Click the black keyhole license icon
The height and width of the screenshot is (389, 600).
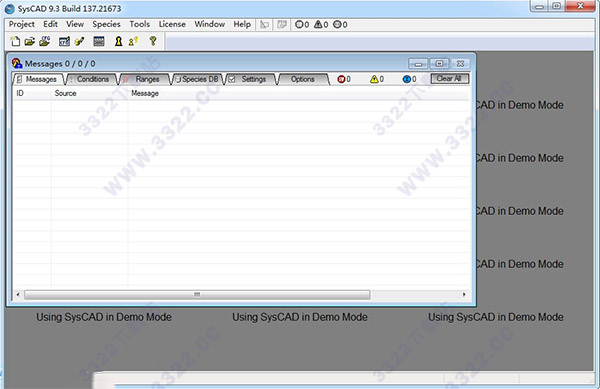click(119, 41)
